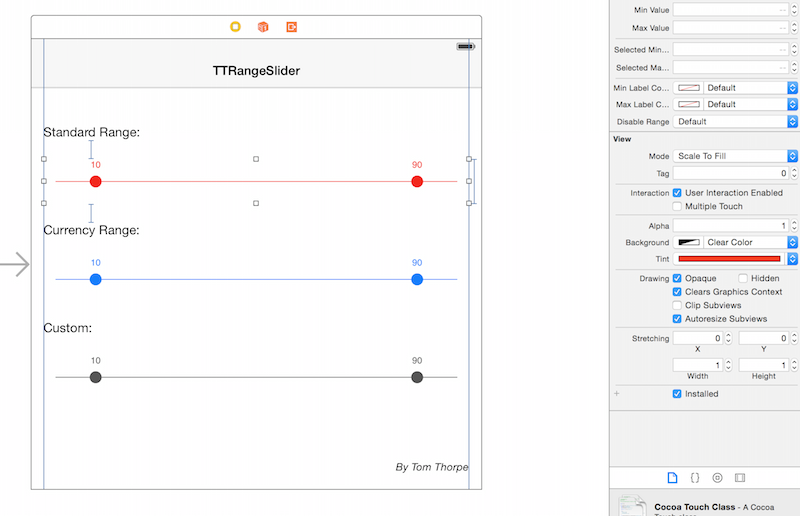Click the Tag value field
Image resolution: width=800 pixels, height=516 pixels.
(731, 174)
